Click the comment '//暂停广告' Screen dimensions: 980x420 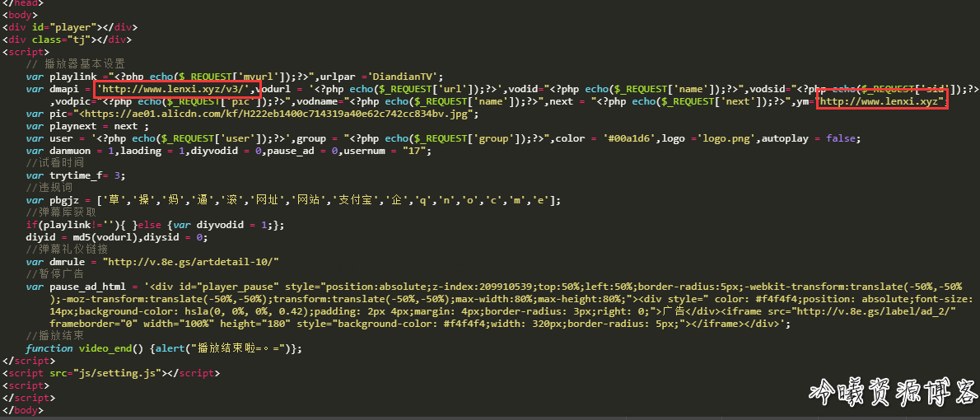point(55,274)
